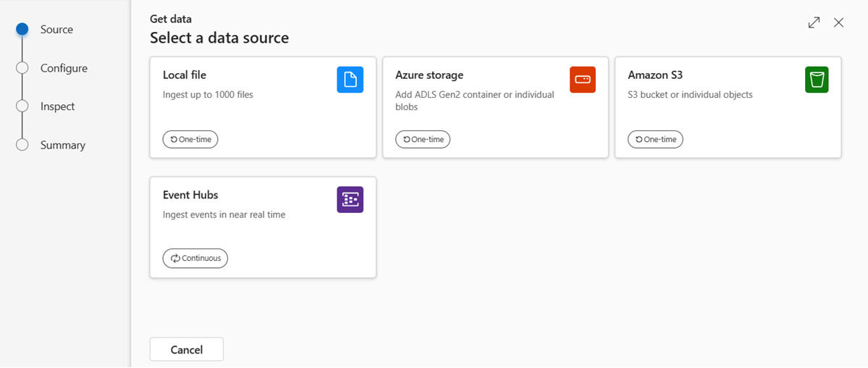Jump to the Inspect step label
This screenshot has width=868, height=368.
[x=58, y=106]
